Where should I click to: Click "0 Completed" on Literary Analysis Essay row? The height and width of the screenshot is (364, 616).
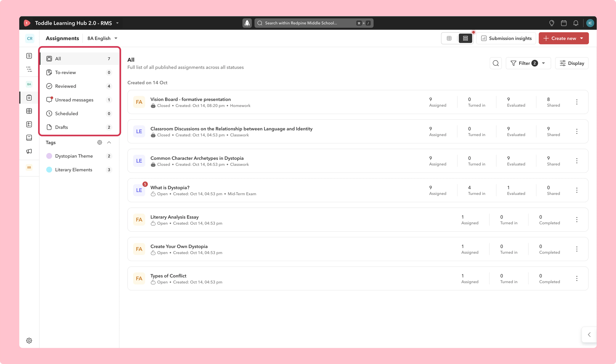550,220
